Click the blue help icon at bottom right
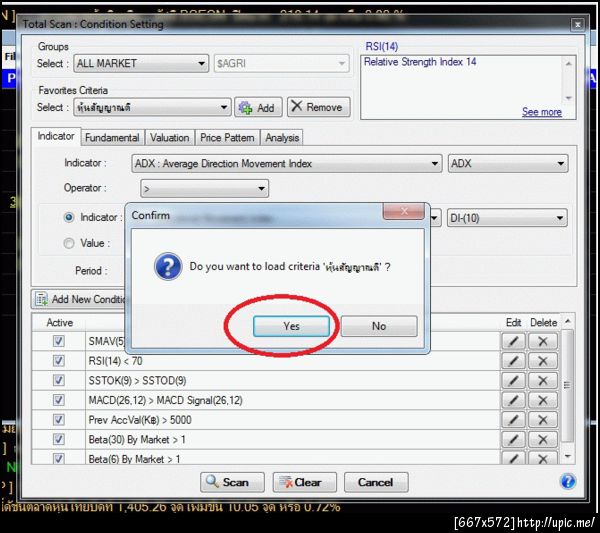 click(x=567, y=481)
